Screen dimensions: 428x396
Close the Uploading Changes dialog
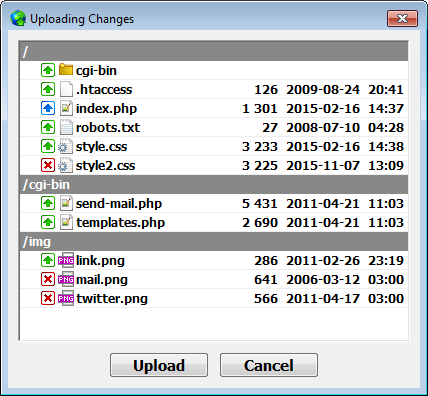click(x=402, y=18)
